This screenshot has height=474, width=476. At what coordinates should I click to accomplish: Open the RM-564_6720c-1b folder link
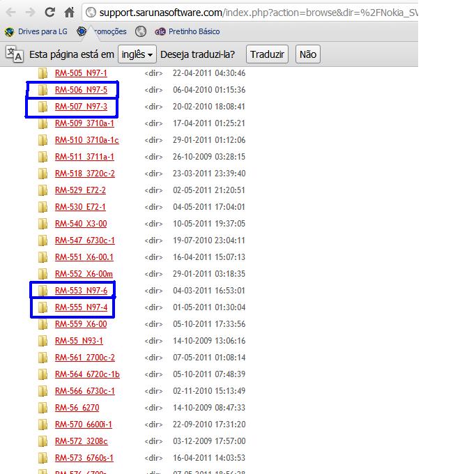coord(87,374)
